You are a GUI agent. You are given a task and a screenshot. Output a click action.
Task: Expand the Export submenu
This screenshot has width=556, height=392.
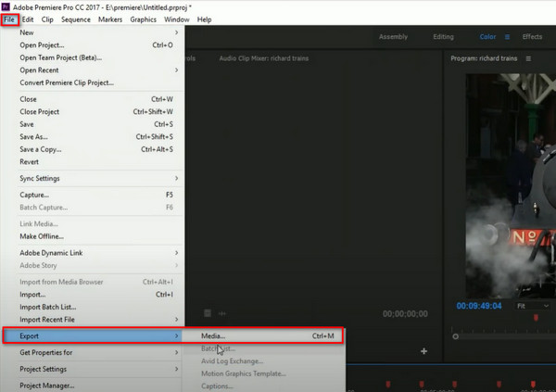click(93, 336)
